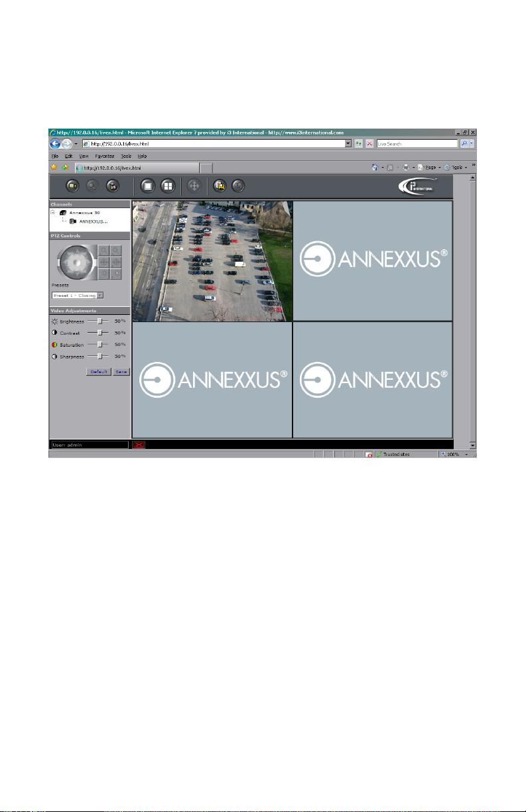The height and width of the screenshot is (812, 526).
Task: Open the Help menu
Action: (x=142, y=155)
